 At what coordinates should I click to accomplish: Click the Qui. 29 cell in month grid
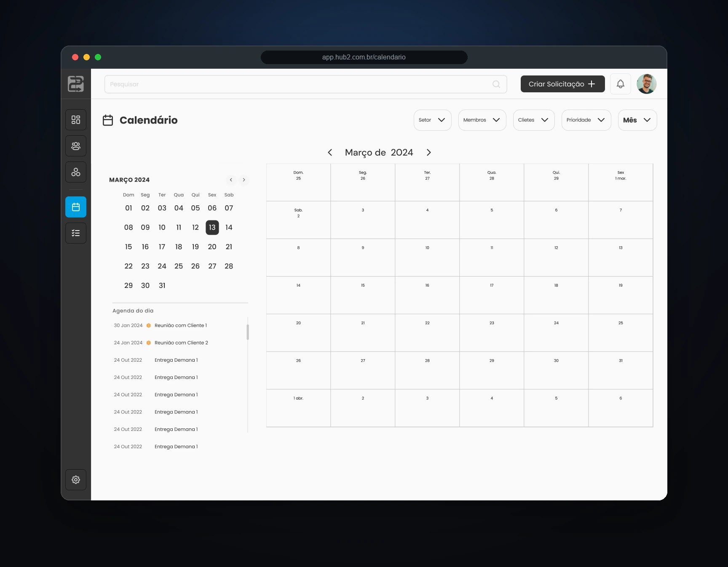pyautogui.click(x=556, y=183)
